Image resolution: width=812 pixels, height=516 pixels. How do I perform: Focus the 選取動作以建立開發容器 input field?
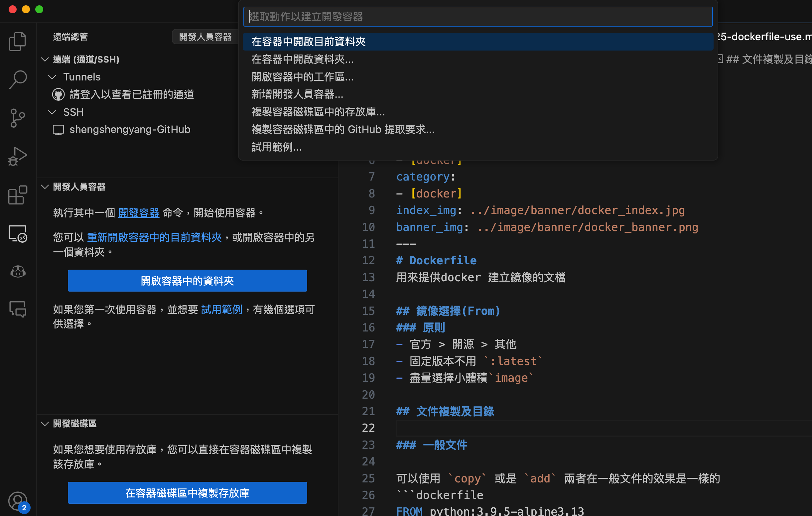[477, 17]
